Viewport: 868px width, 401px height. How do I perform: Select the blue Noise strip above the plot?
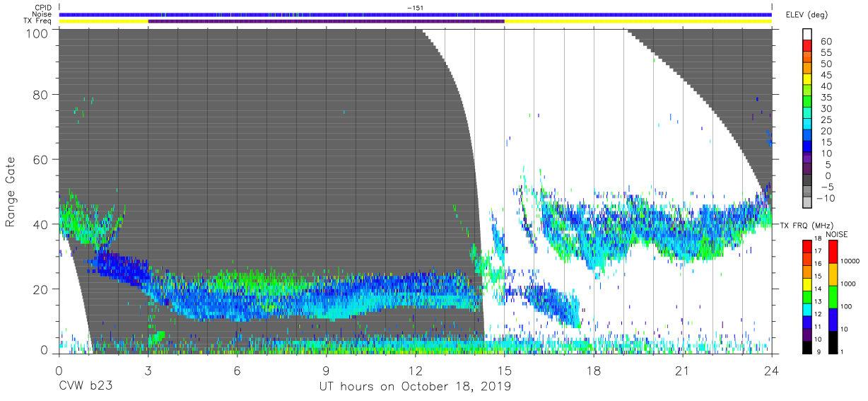pyautogui.click(x=415, y=14)
